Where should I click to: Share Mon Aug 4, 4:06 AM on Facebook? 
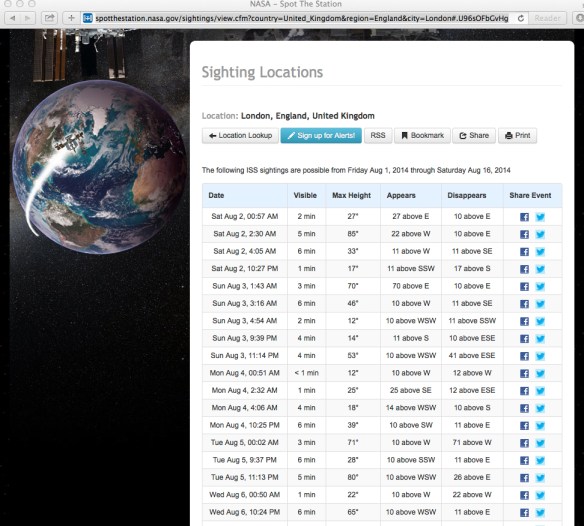[x=524, y=408]
